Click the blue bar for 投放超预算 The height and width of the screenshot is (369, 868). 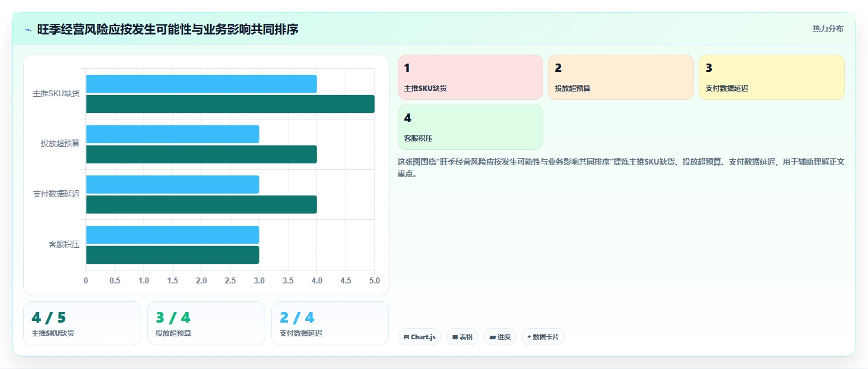pyautogui.click(x=173, y=134)
